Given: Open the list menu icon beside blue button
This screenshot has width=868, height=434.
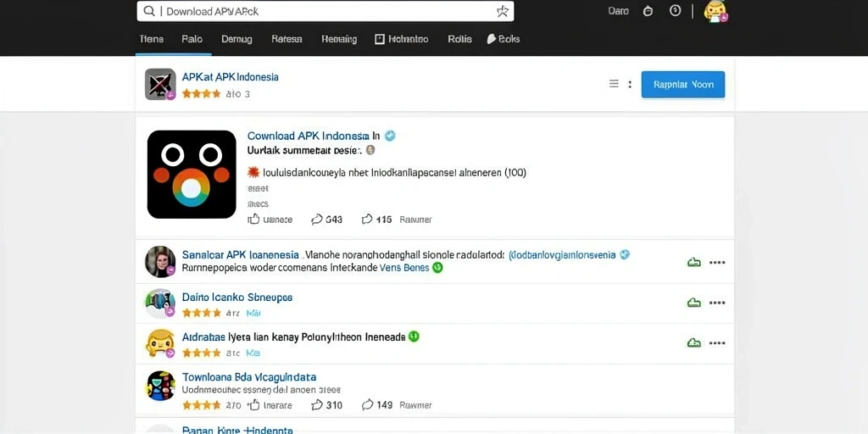Looking at the screenshot, I should pyautogui.click(x=614, y=84).
